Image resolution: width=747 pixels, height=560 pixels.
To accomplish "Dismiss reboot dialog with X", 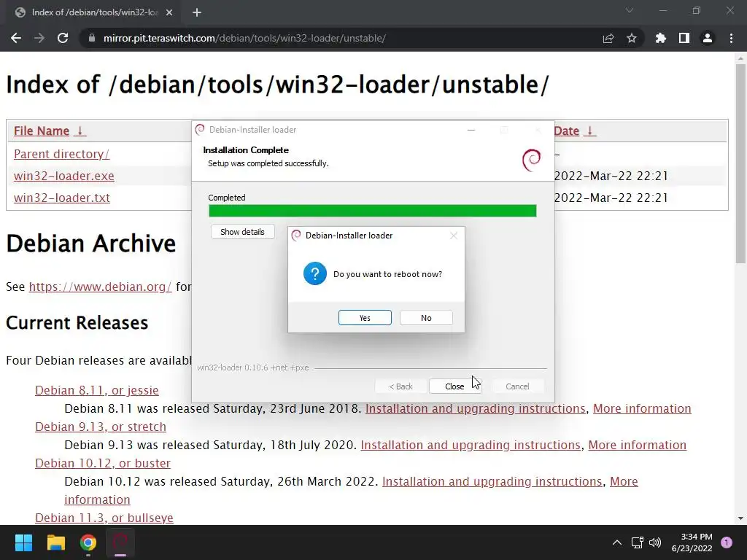I will (454, 236).
